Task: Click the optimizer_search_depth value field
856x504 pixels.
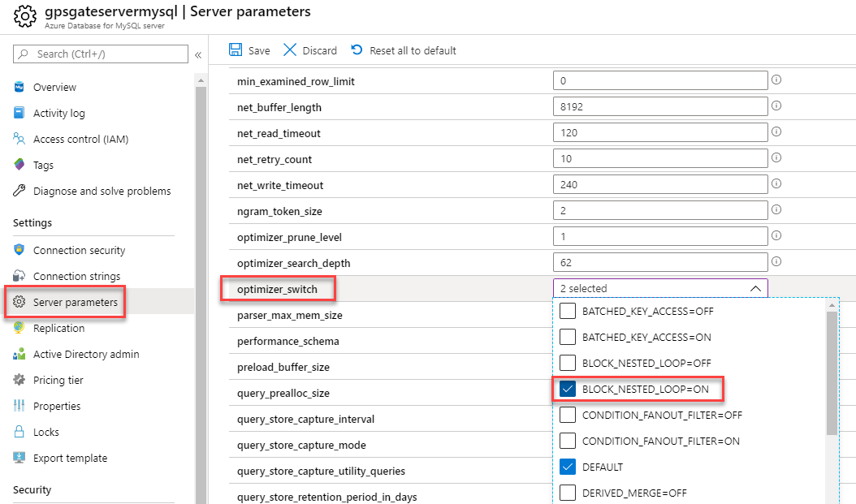Action: pos(660,262)
